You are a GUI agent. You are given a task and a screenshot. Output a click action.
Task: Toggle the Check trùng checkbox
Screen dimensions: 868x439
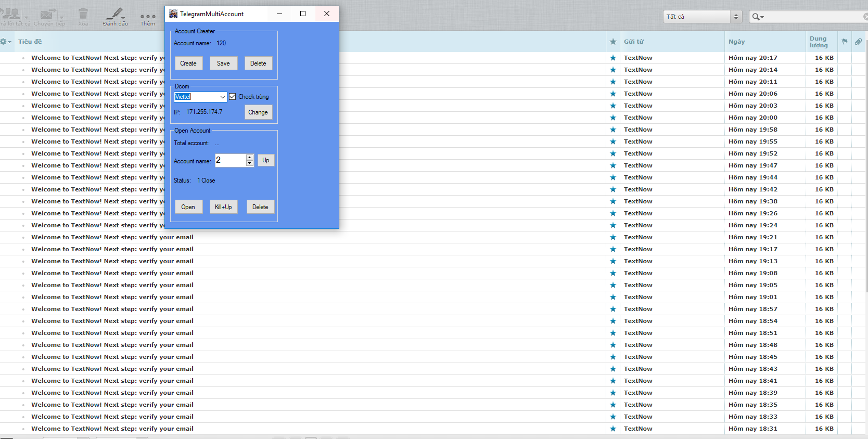tap(233, 97)
